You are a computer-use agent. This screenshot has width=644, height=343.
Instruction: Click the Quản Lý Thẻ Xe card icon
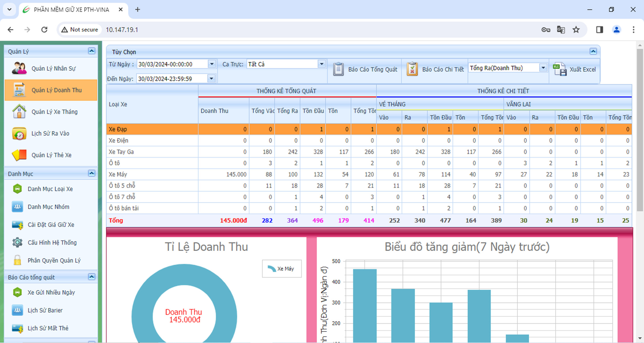[19, 155]
